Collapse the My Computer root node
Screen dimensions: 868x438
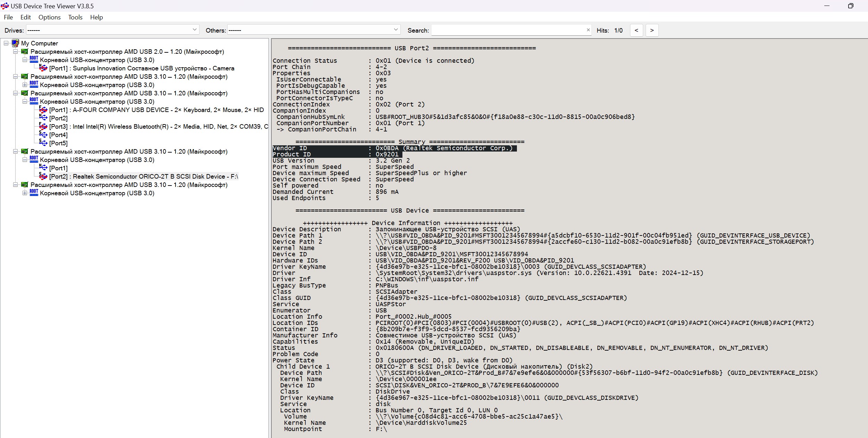pyautogui.click(x=6, y=43)
